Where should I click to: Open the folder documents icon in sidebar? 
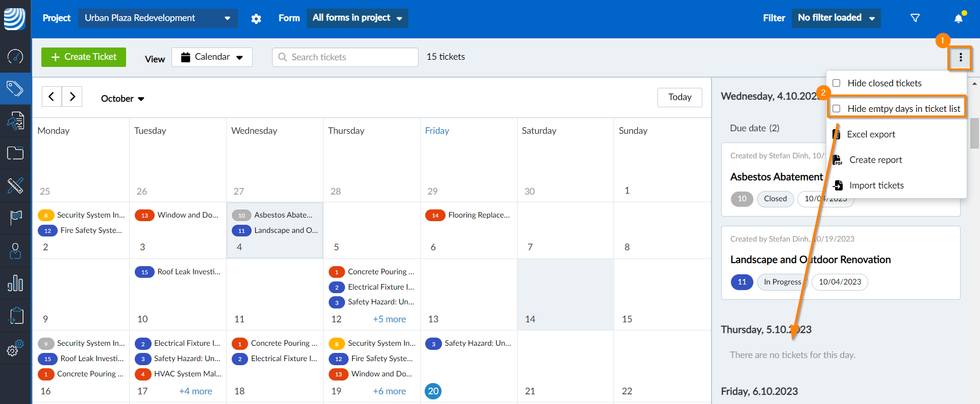tap(15, 153)
